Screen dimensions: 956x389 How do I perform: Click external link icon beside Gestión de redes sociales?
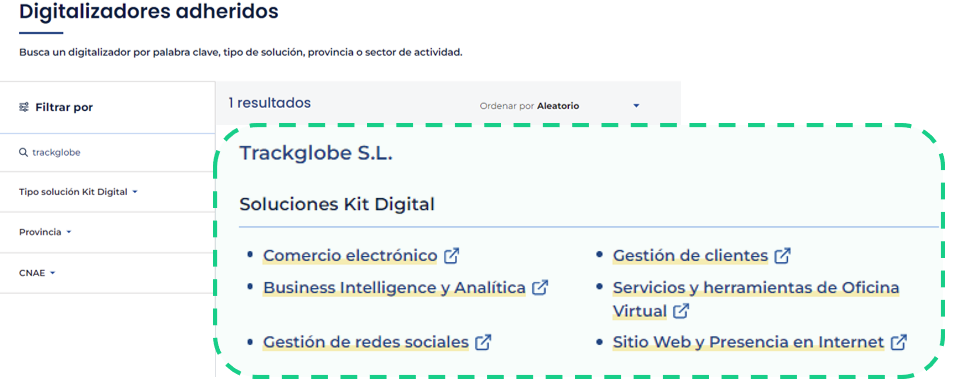pos(483,343)
